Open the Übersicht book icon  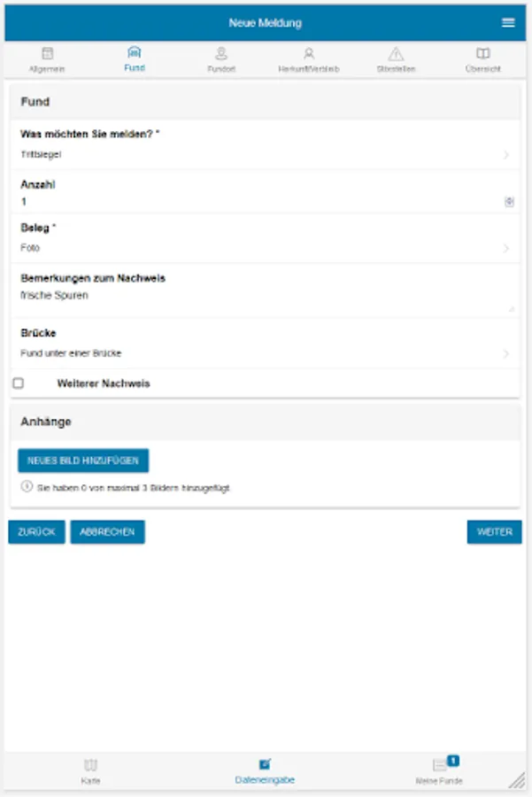482,53
